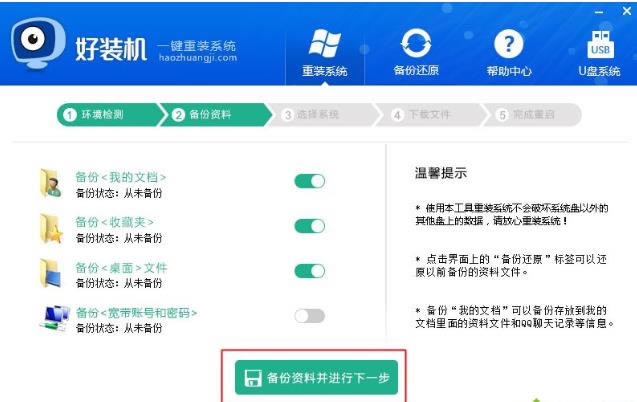Screen dimensions: 637x402
Task: Open the haozhuangji.com website text
Action: [x=198, y=58]
